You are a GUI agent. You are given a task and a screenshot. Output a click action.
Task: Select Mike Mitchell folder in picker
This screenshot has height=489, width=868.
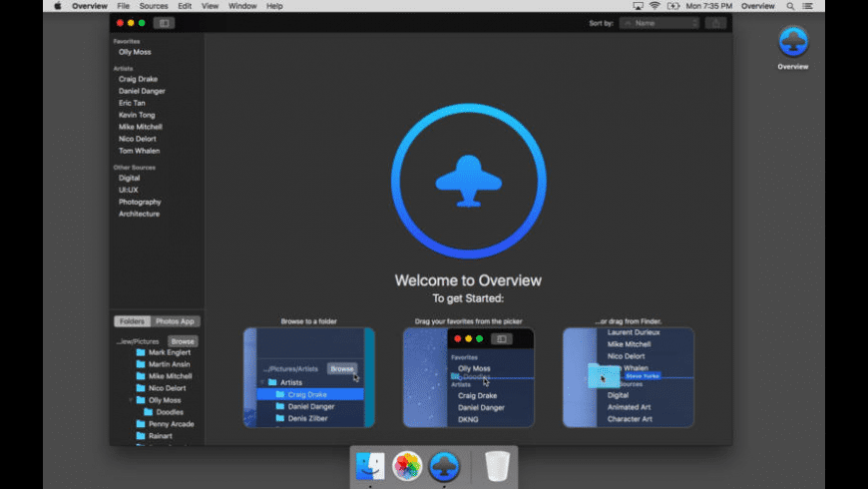pyautogui.click(x=164, y=376)
